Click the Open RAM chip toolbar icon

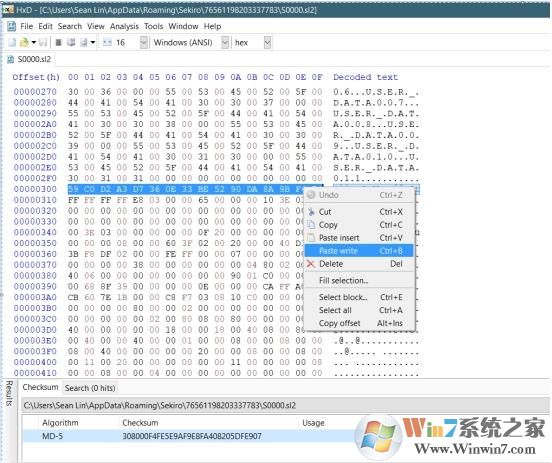click(x=59, y=43)
